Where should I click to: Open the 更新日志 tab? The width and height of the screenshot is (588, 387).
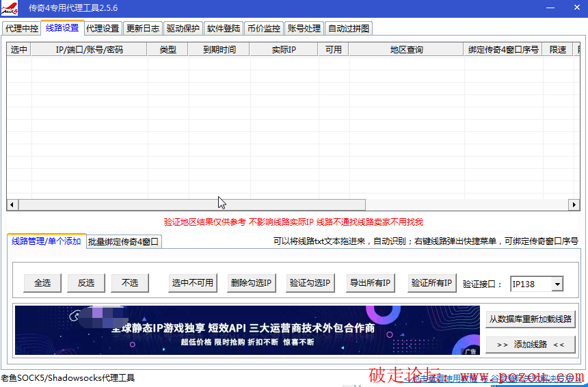pyautogui.click(x=143, y=29)
